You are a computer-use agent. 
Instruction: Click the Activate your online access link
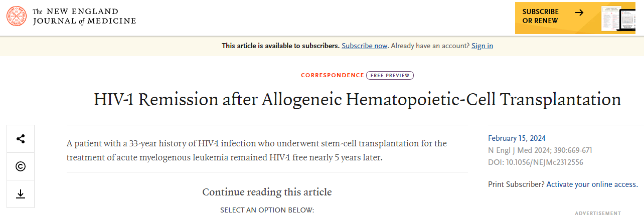pyautogui.click(x=592, y=184)
